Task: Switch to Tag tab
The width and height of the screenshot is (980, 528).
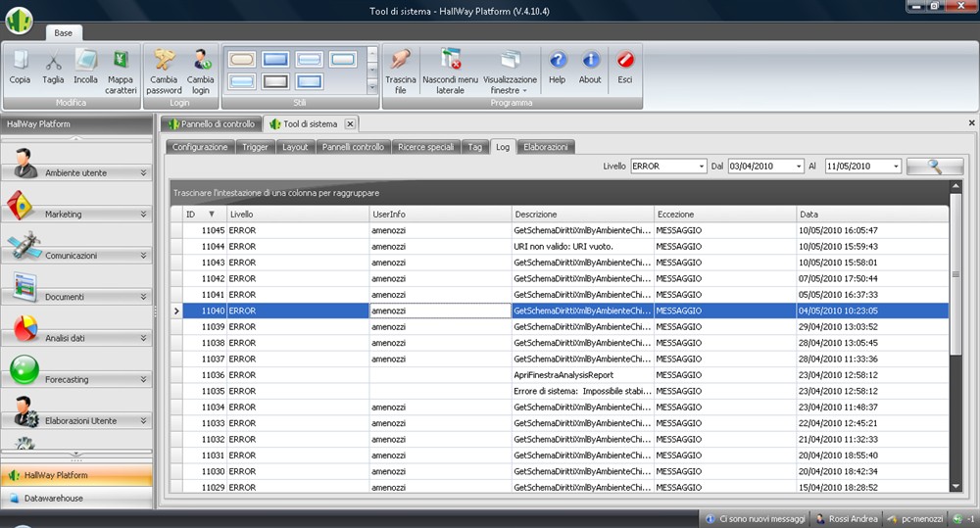Action: [x=475, y=147]
